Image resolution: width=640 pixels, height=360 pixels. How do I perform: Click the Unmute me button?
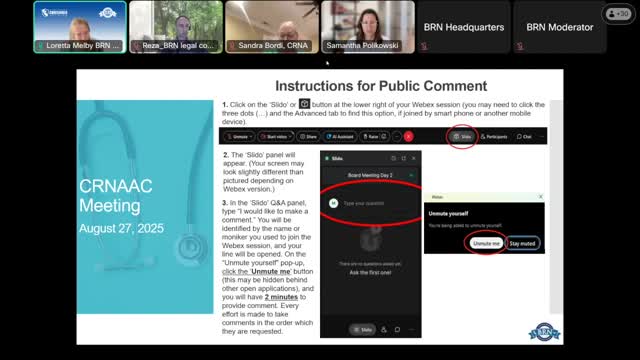(x=486, y=243)
